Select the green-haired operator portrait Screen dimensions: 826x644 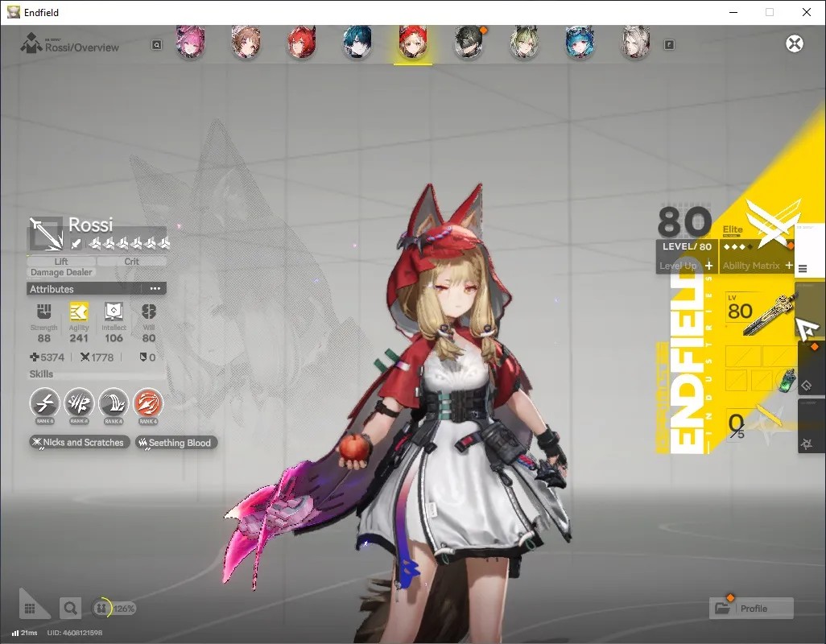click(x=524, y=42)
